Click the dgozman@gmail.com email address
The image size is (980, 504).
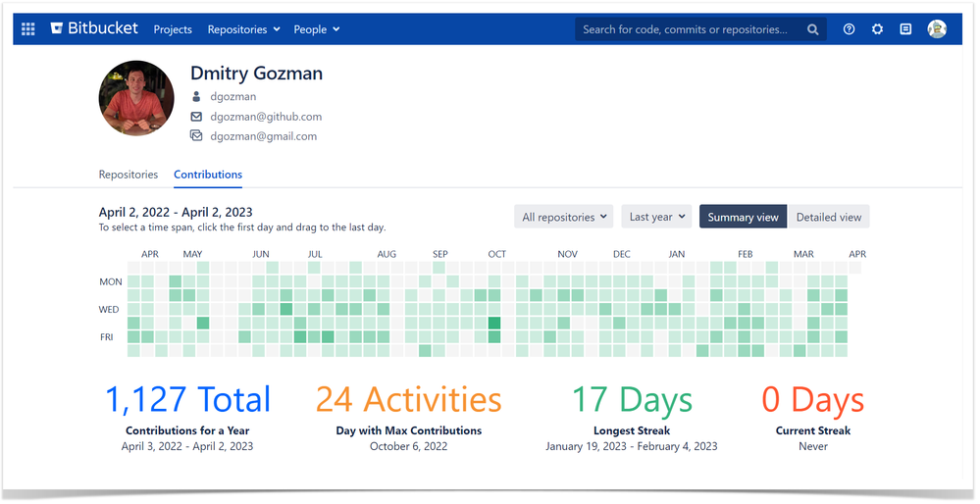263,136
